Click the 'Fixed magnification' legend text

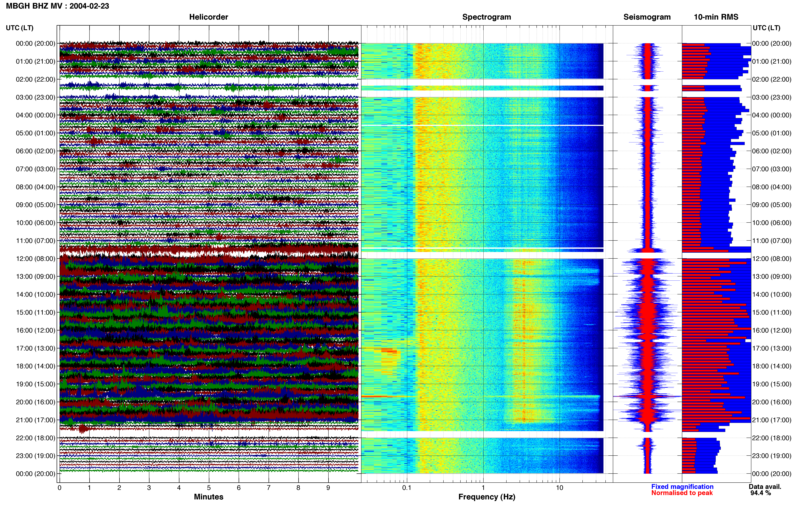[682, 486]
